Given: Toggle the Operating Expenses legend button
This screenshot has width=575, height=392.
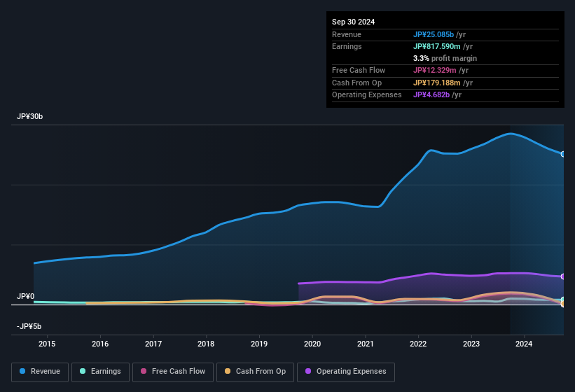Looking at the screenshot, I should 345,372.
